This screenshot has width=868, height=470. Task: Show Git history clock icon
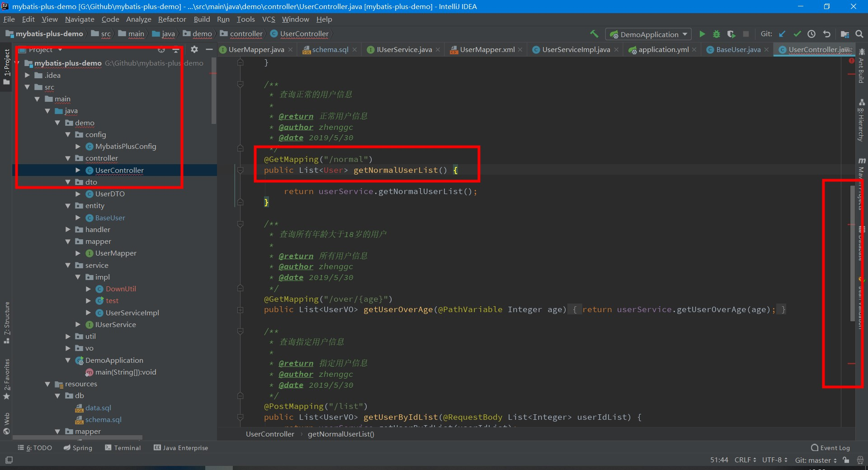tap(811, 34)
